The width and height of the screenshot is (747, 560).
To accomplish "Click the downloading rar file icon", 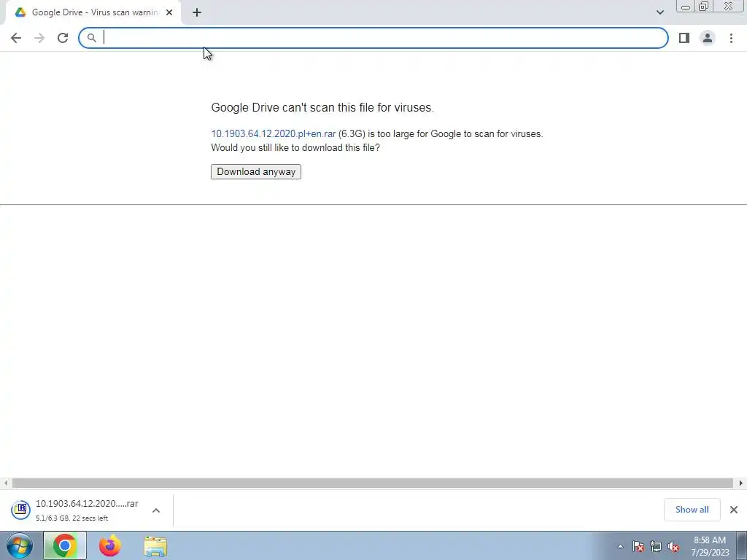I will [20, 510].
